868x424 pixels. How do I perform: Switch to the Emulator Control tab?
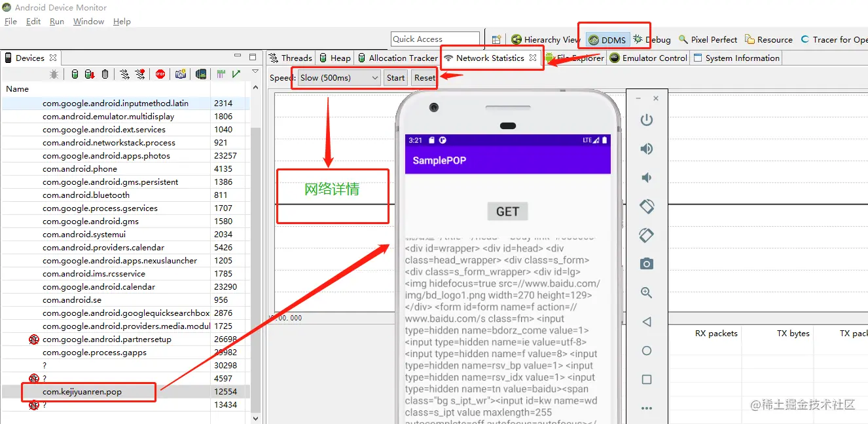[649, 58]
